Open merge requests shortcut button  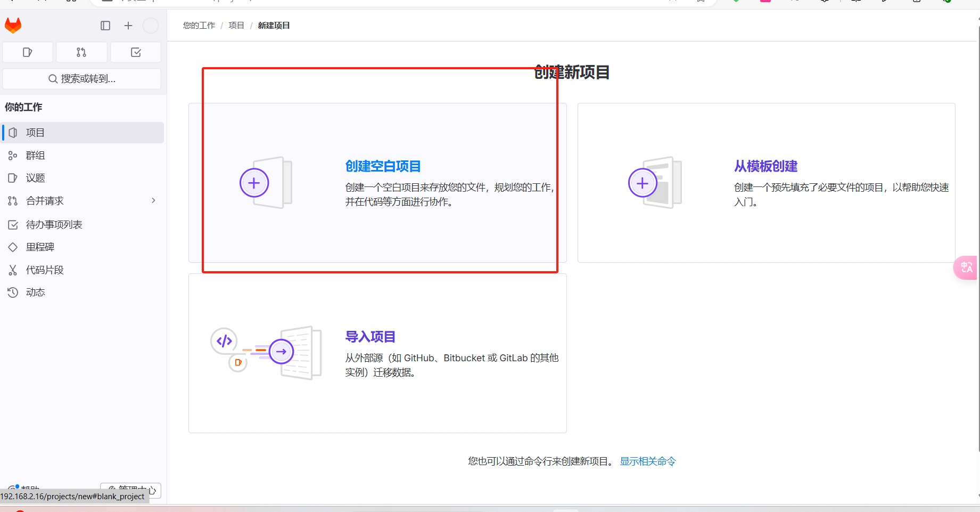[81, 52]
